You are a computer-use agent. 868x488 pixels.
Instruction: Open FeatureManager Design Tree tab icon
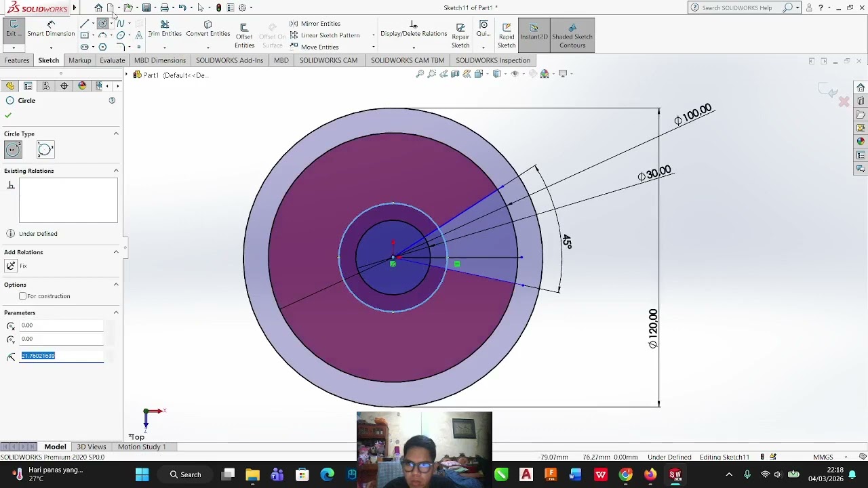coord(10,86)
